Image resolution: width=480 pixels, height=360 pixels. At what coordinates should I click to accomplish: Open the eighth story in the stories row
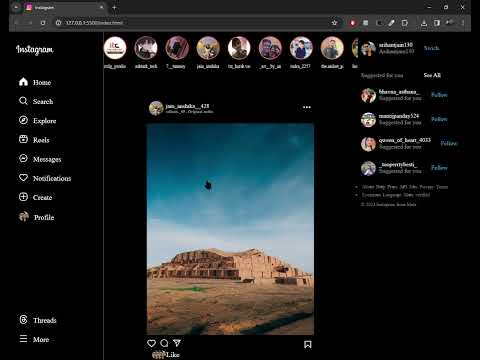click(x=332, y=48)
